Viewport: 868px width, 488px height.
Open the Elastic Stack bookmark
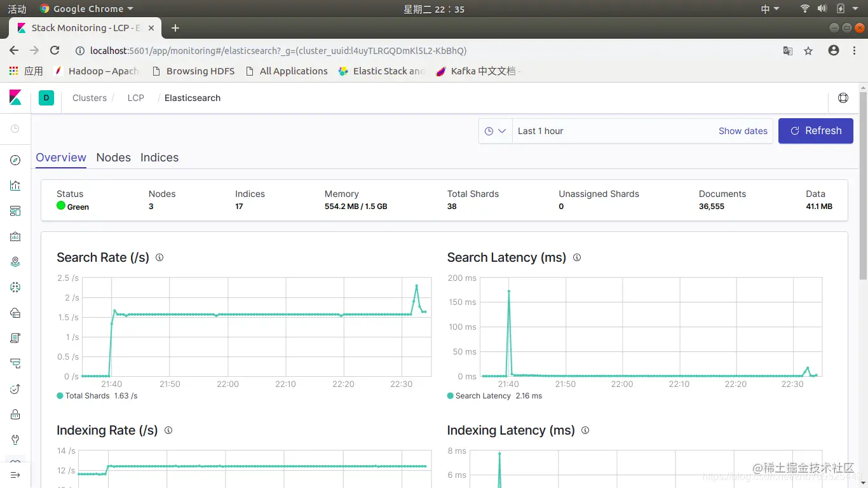[381, 71]
